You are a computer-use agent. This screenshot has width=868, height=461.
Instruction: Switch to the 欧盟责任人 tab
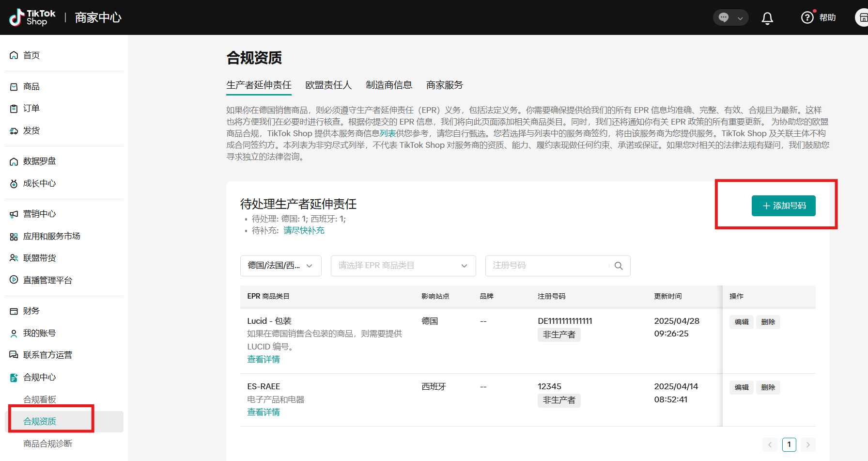click(x=328, y=85)
